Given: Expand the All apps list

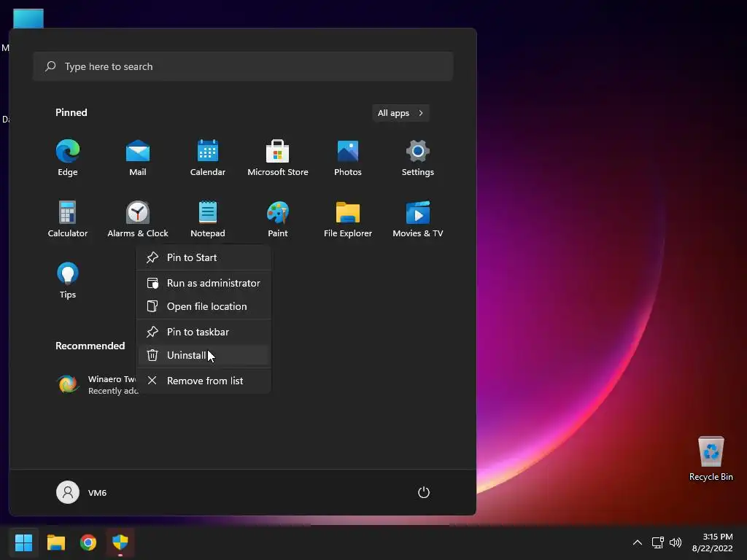Looking at the screenshot, I should pyautogui.click(x=400, y=113).
